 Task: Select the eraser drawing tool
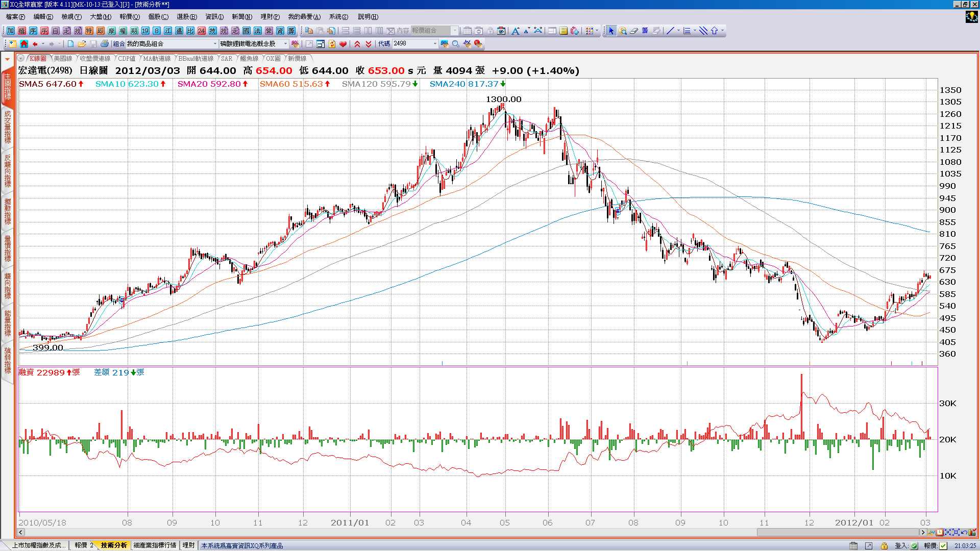tap(634, 31)
